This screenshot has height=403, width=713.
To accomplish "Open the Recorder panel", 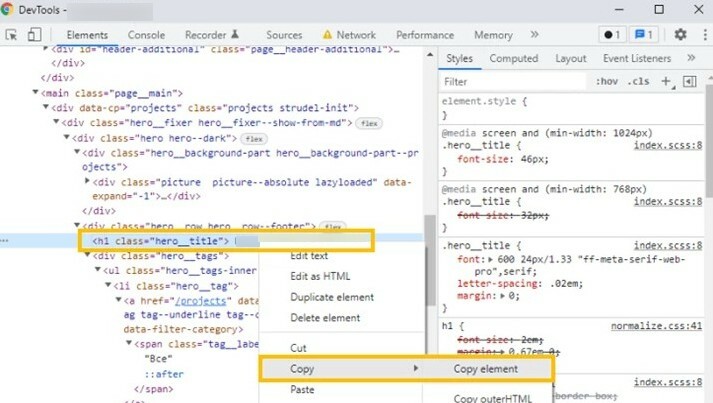I will pyautogui.click(x=211, y=35).
